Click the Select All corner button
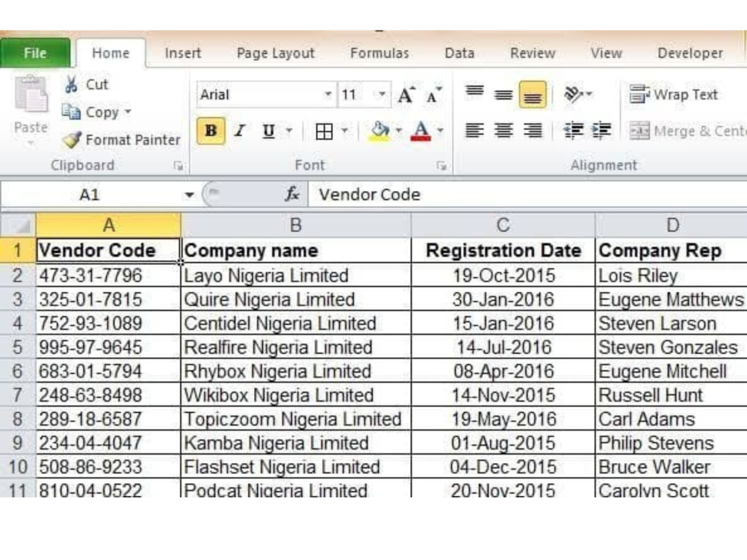This screenshot has width=747, height=560. [x=18, y=225]
